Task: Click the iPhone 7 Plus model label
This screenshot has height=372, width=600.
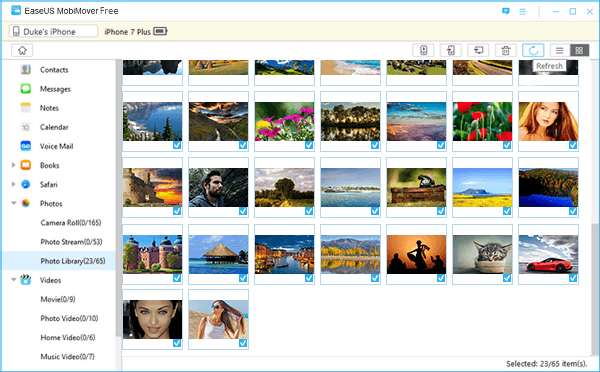Action: (x=127, y=32)
